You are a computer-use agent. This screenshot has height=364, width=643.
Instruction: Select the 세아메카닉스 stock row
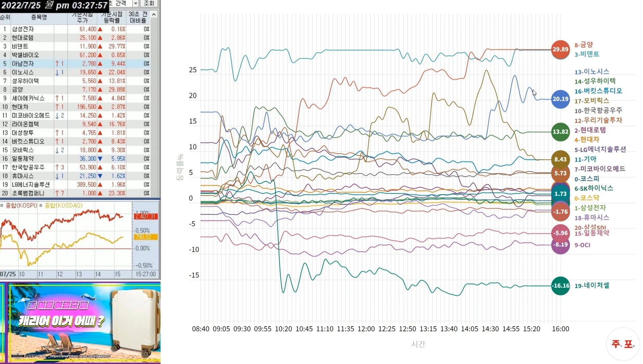pyautogui.click(x=75, y=98)
